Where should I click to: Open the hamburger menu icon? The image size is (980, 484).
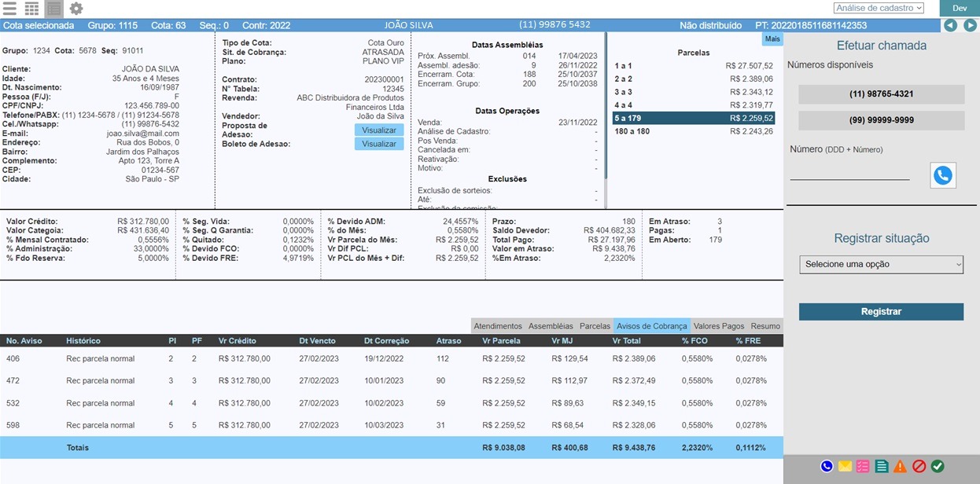click(x=10, y=9)
